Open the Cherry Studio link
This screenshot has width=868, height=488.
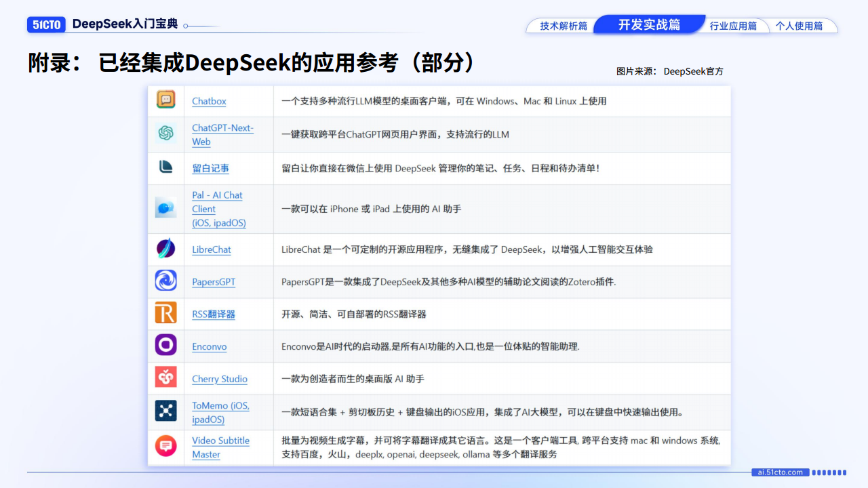(219, 379)
